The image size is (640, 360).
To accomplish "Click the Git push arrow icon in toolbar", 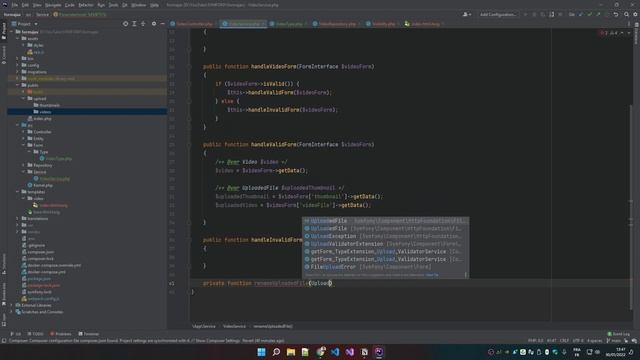I will point(598,14).
